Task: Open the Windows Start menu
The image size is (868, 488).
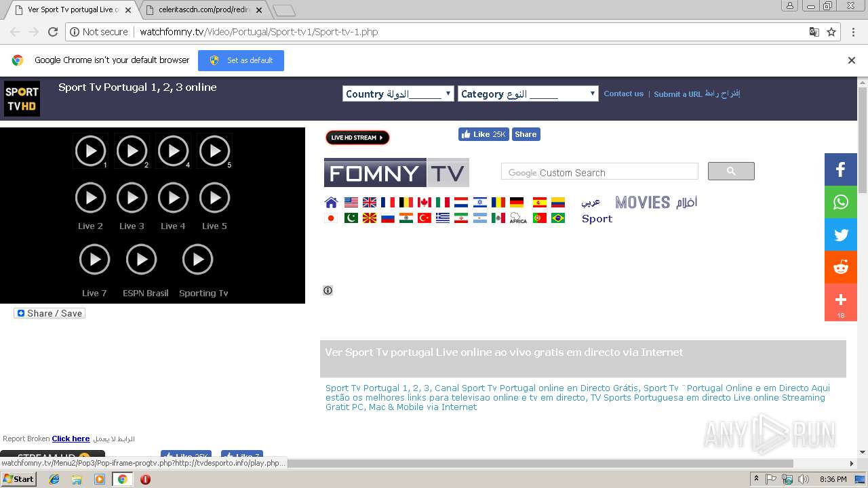Action: pos(18,479)
